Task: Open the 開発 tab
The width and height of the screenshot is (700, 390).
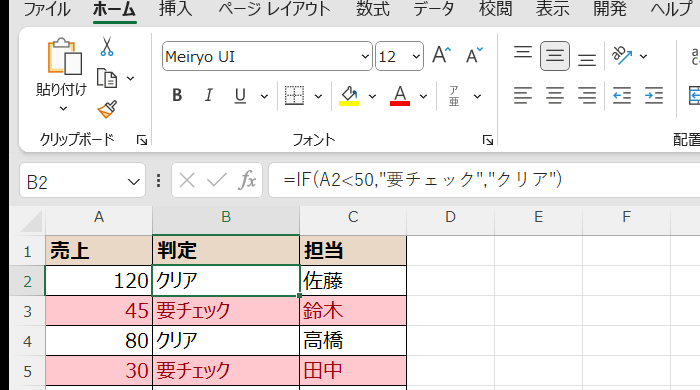Action: (x=610, y=8)
